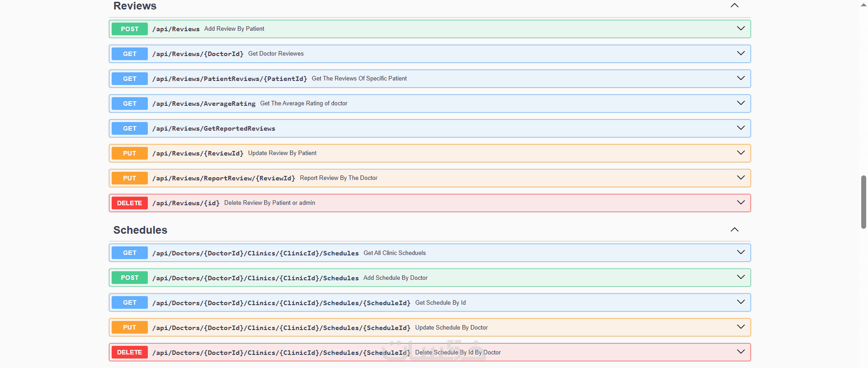The width and height of the screenshot is (868, 368).
Task: Click the vertical page scrollbar thumb
Action: pos(863,202)
